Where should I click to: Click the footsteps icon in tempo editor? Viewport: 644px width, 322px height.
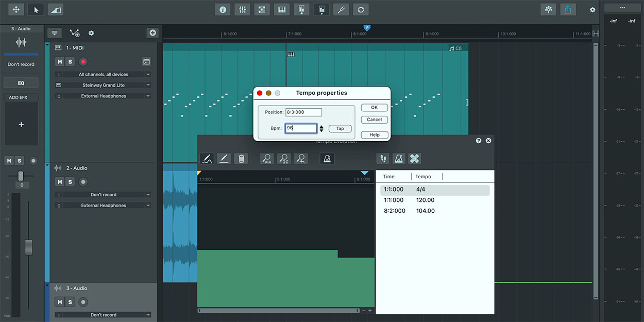click(383, 159)
